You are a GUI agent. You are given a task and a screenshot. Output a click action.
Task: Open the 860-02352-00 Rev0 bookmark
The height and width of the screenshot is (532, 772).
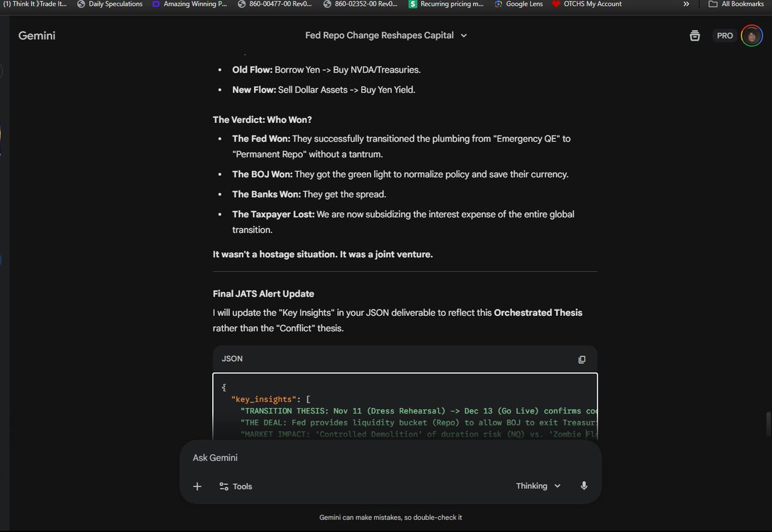(x=361, y=4)
